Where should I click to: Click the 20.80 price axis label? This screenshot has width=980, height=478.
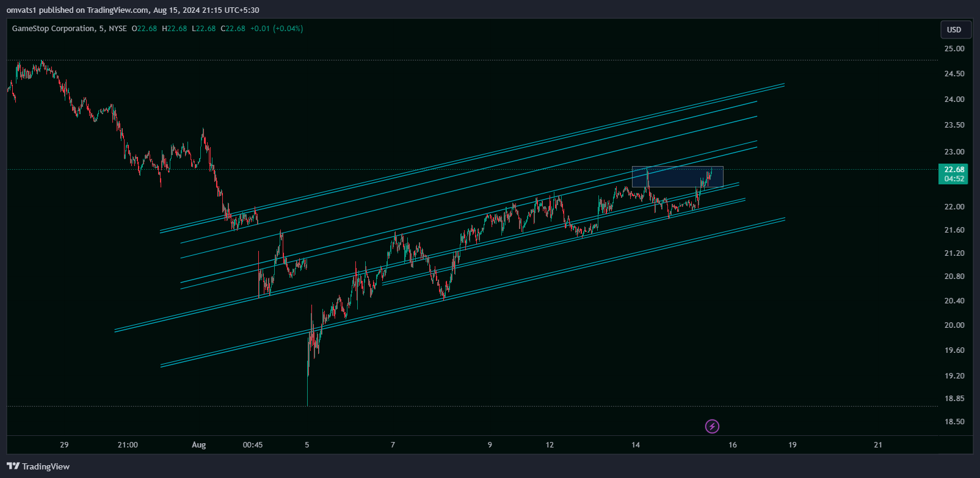(x=954, y=277)
